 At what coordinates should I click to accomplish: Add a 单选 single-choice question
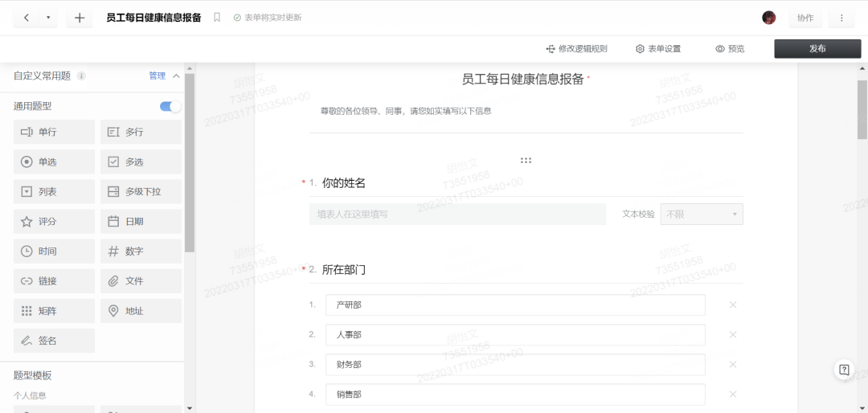[x=55, y=162]
